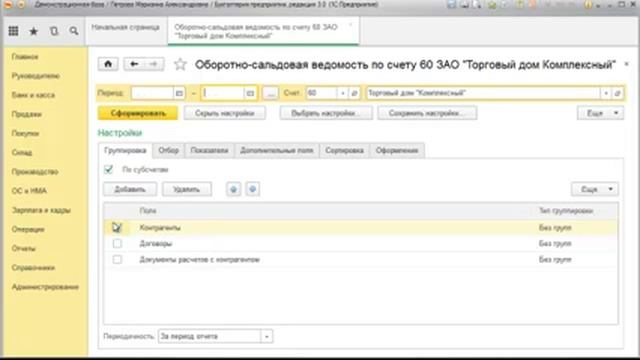Viewport: 640px width, 360px height.
Task: Select Без групп type for Контрагенты row
Action: [x=555, y=228]
